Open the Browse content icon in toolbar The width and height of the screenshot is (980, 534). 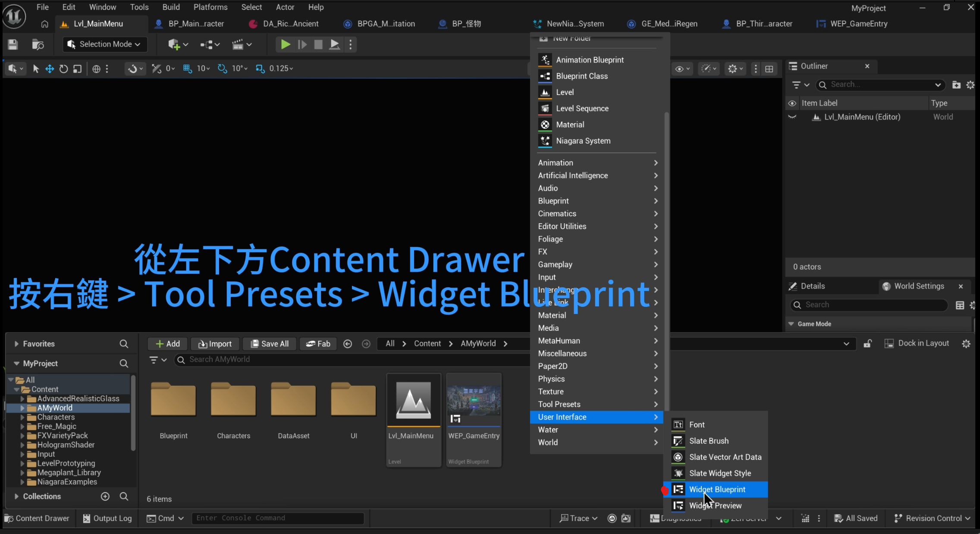pyautogui.click(x=38, y=44)
